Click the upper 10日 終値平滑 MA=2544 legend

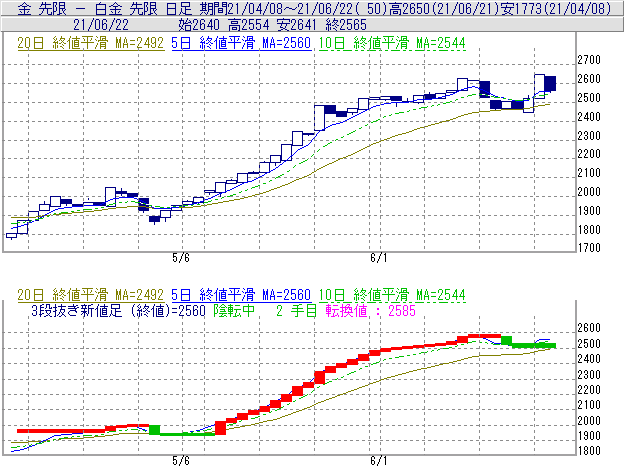coord(392,43)
